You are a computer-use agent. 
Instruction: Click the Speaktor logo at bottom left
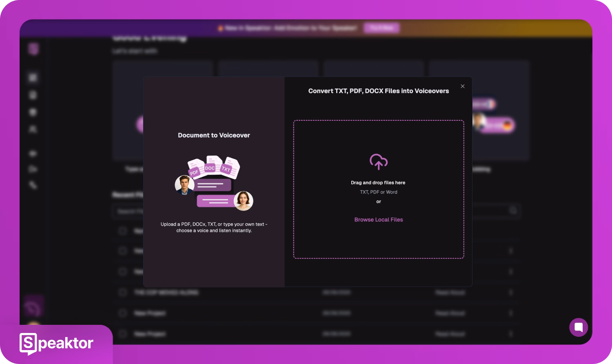click(56, 343)
